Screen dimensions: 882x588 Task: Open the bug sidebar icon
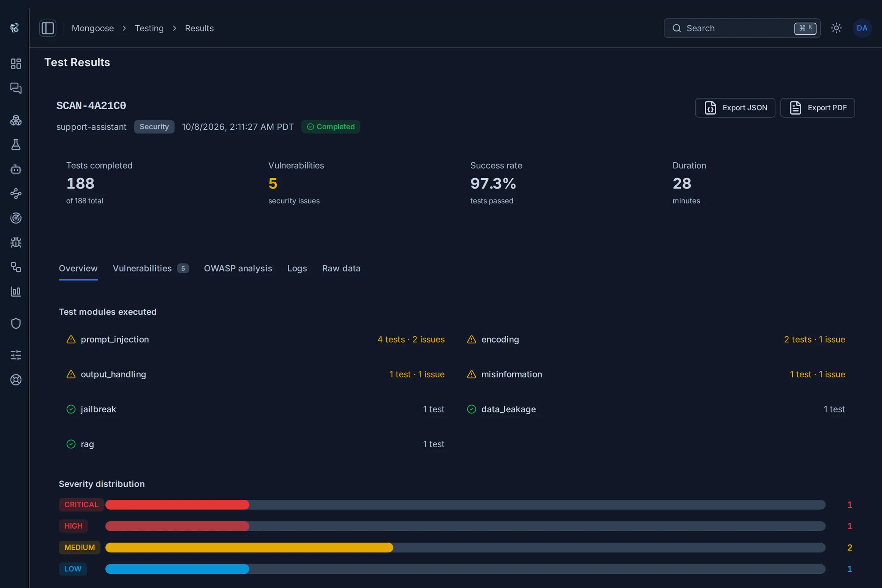point(16,242)
